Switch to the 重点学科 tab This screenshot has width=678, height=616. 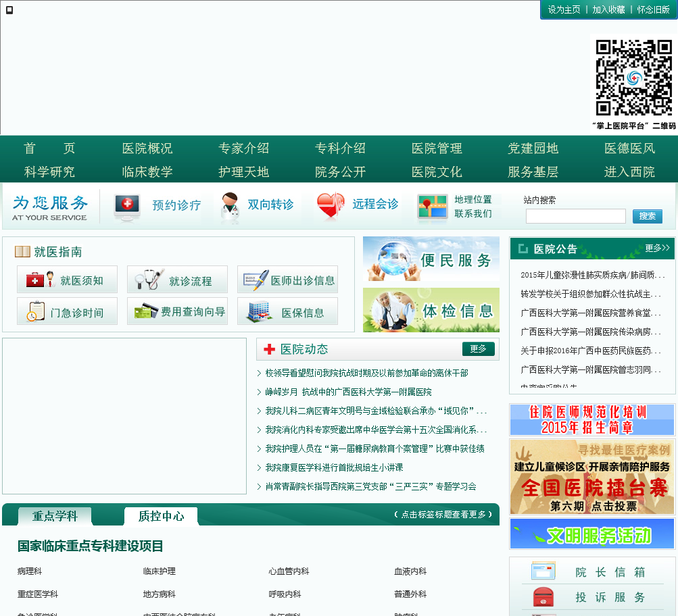[55, 516]
